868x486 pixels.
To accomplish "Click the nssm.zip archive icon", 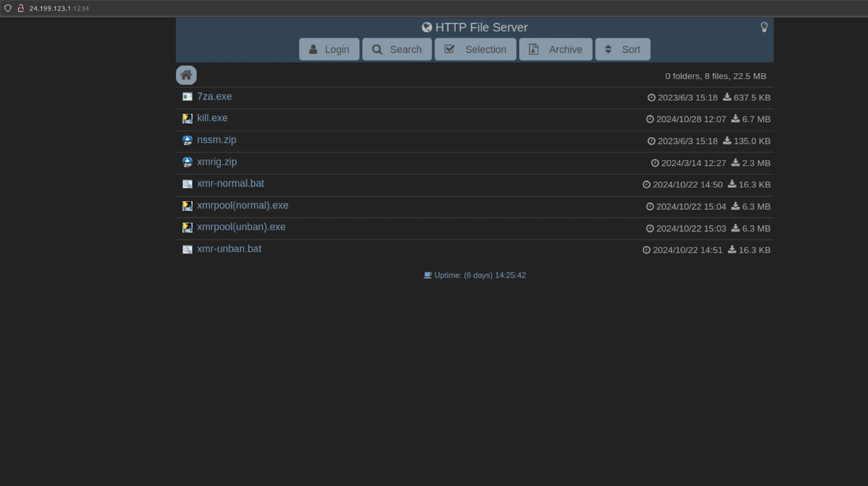I will 188,140.
